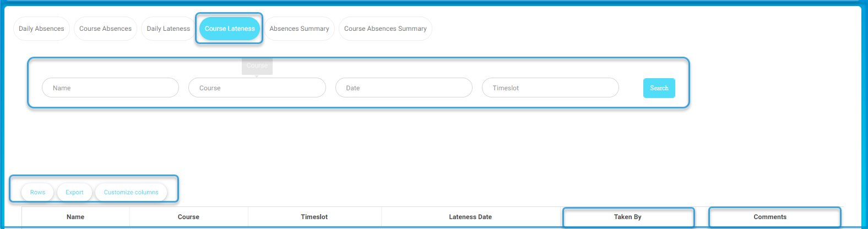
Task: Sort by the Name column header
Action: pyautogui.click(x=75, y=217)
